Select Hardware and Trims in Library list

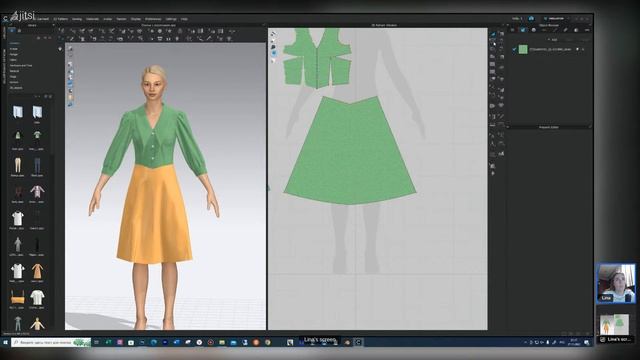tap(21, 65)
